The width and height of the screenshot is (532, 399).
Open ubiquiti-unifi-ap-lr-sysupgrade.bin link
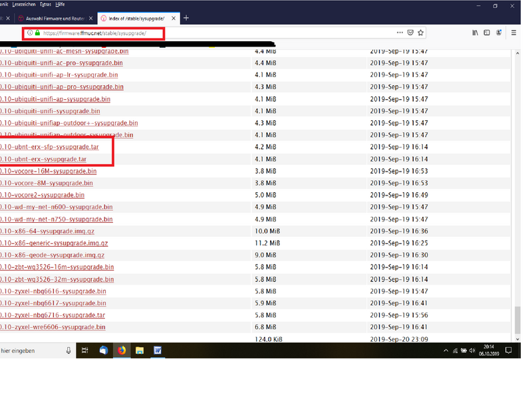(x=59, y=75)
